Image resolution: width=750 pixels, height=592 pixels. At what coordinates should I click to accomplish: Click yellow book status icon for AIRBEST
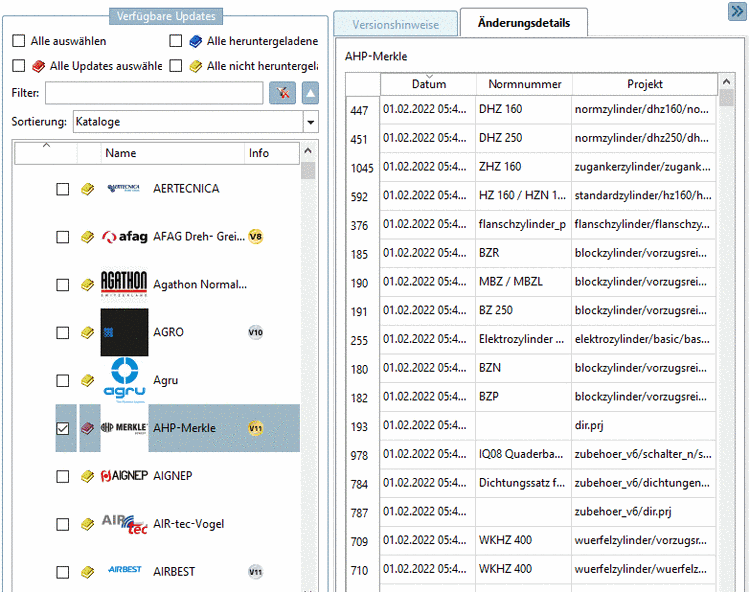(88, 572)
